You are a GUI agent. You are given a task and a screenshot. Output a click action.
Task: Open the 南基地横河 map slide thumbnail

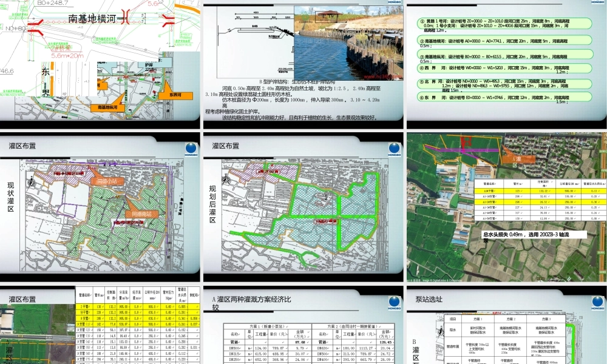(x=100, y=64)
